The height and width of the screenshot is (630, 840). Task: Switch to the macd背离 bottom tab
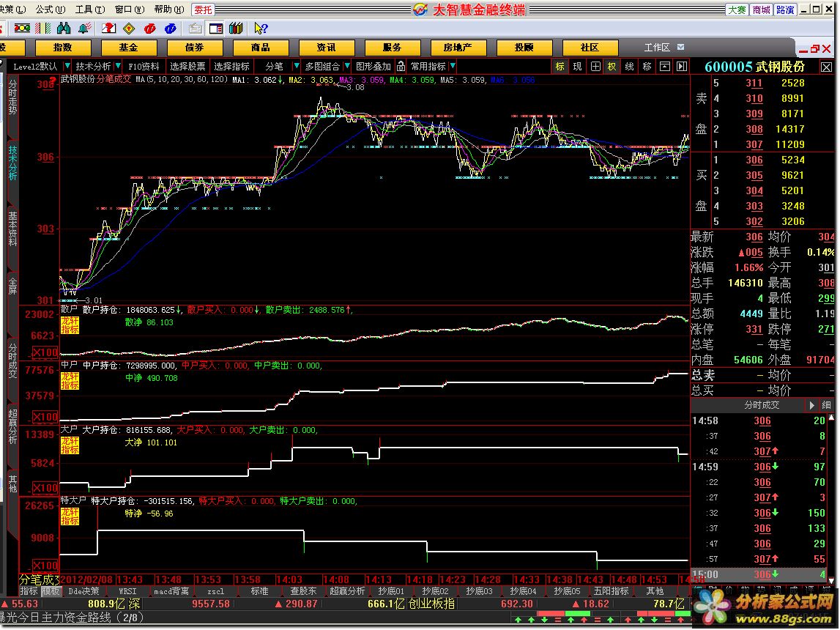point(171,591)
